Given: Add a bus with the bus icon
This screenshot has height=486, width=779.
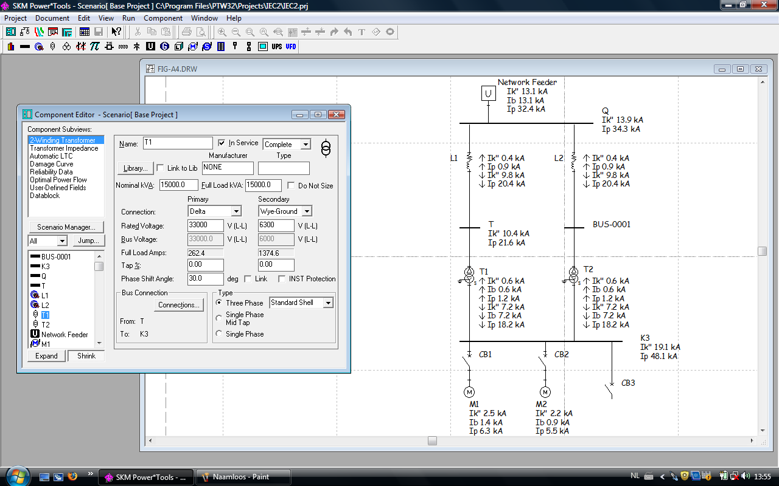Looking at the screenshot, I should (25, 47).
